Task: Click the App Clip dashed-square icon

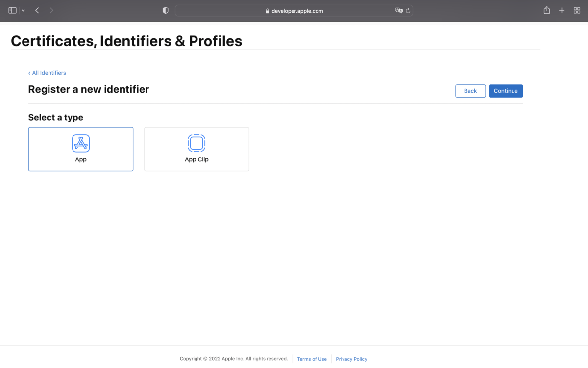Action: (196, 143)
